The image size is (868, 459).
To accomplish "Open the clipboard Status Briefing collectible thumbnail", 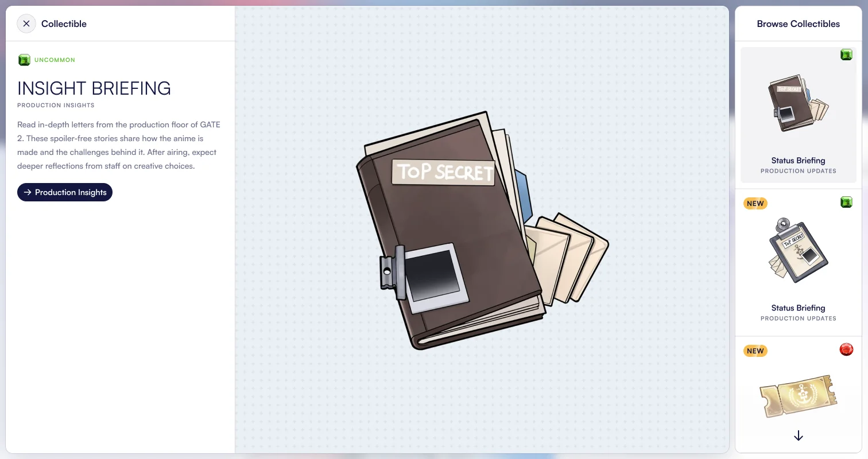I will coord(799,250).
